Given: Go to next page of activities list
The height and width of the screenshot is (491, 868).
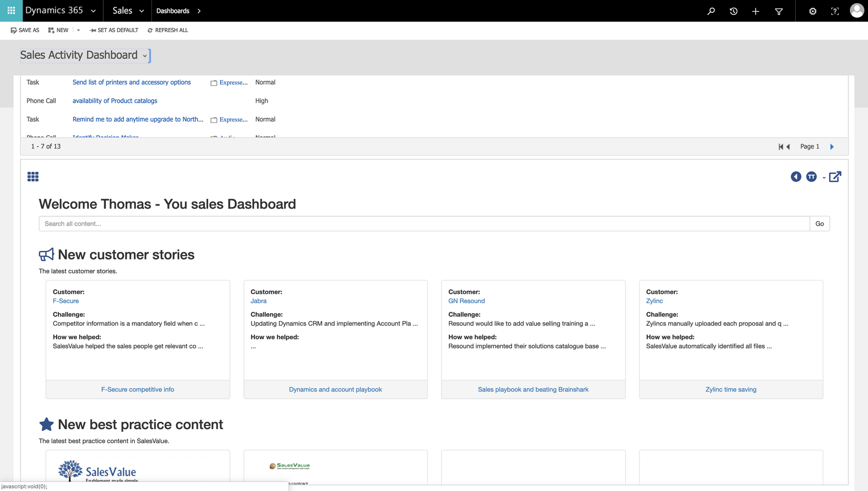Looking at the screenshot, I should pyautogui.click(x=832, y=147).
